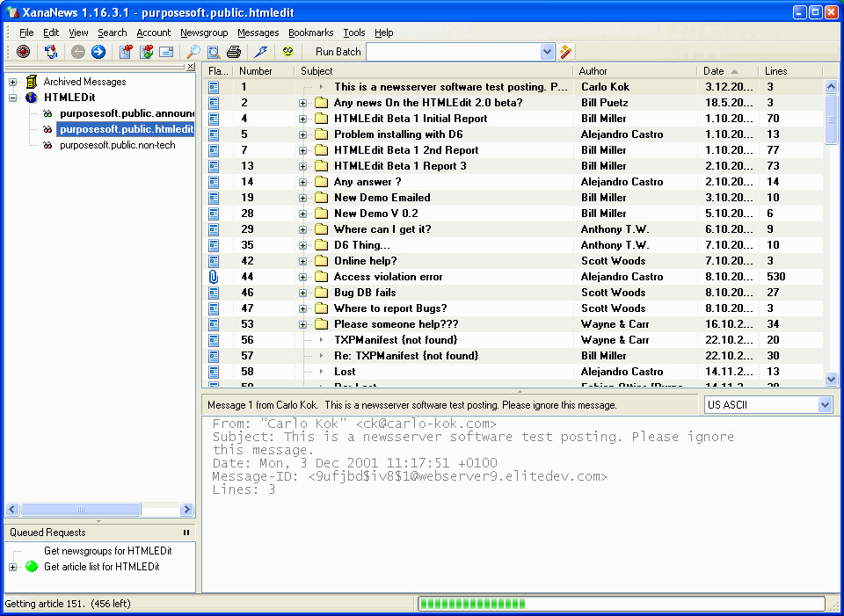844x616 pixels.
Task: Open the US ASCII character set dropdown
Action: click(826, 405)
